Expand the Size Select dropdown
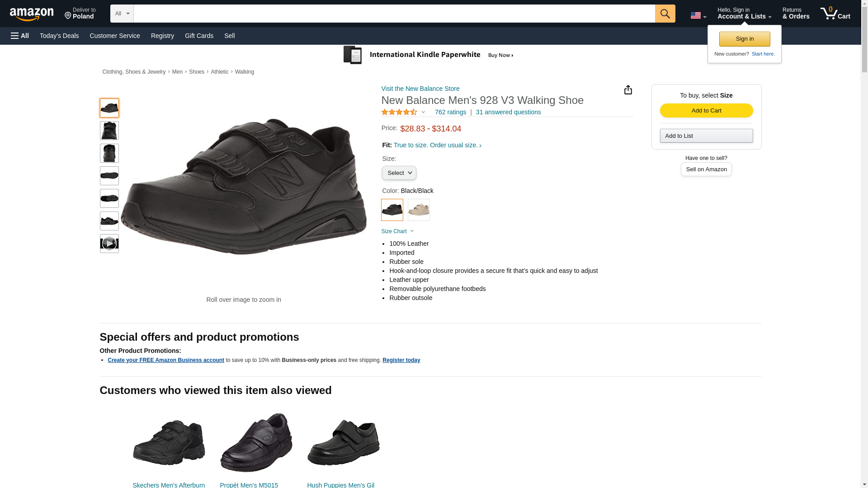 (399, 173)
